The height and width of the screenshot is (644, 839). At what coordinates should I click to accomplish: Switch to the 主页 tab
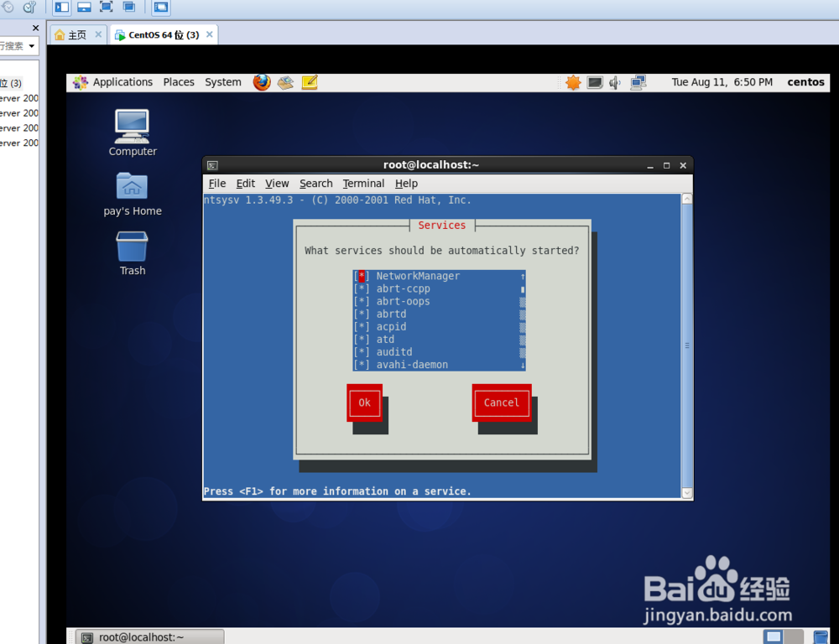coord(76,34)
